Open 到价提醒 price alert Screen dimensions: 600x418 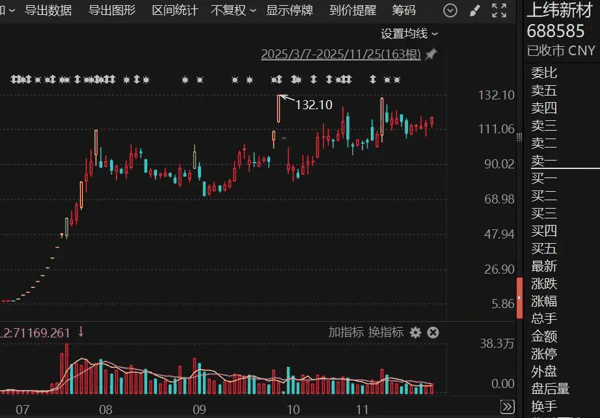point(353,11)
